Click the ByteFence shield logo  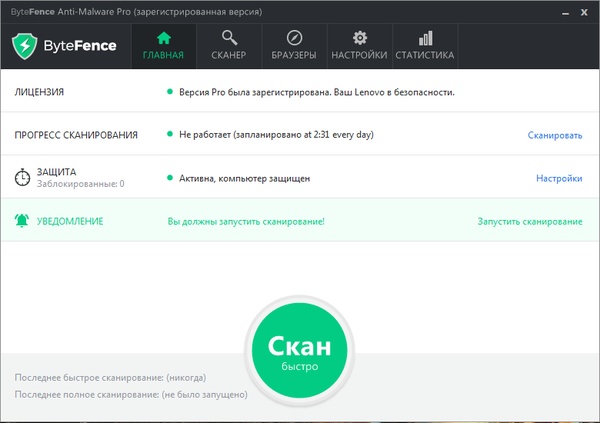(25, 46)
